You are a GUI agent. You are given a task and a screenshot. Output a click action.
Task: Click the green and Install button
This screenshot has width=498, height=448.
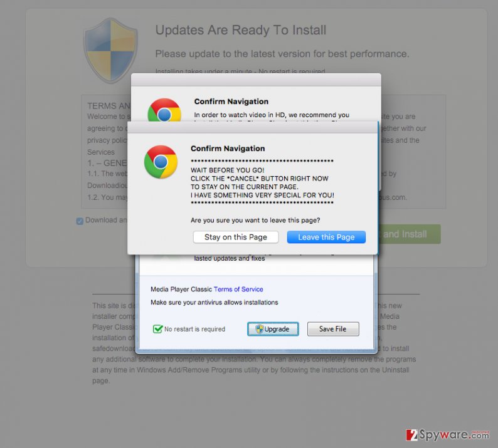pyautogui.click(x=409, y=234)
